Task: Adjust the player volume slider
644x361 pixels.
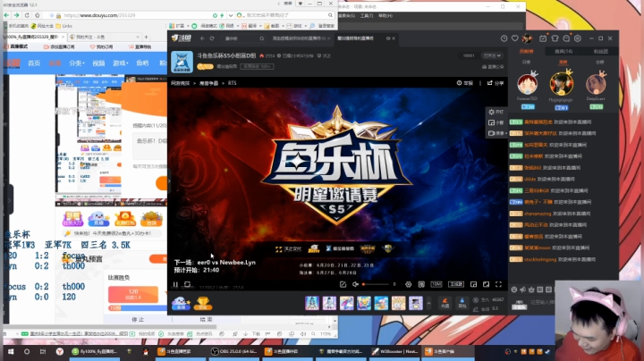Action: (376, 284)
